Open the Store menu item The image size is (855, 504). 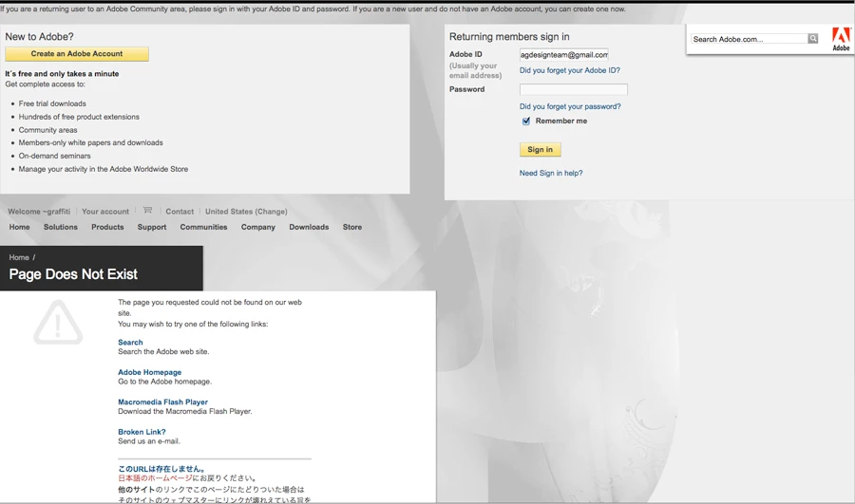(352, 227)
